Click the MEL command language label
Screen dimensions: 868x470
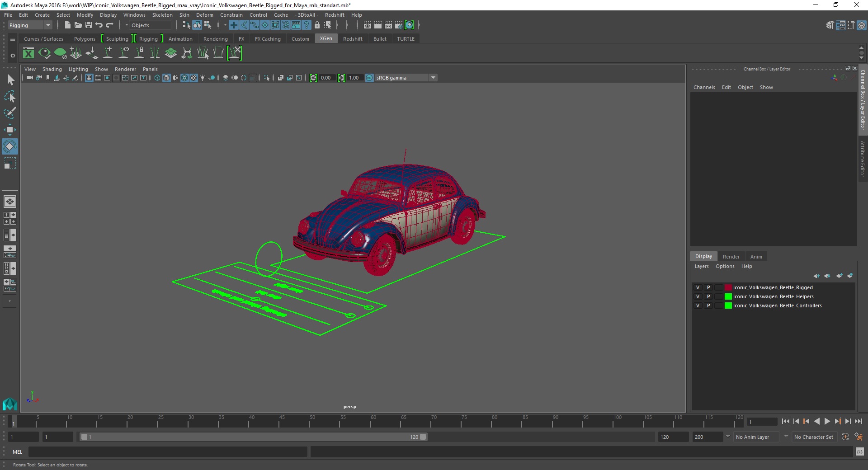tap(17, 451)
